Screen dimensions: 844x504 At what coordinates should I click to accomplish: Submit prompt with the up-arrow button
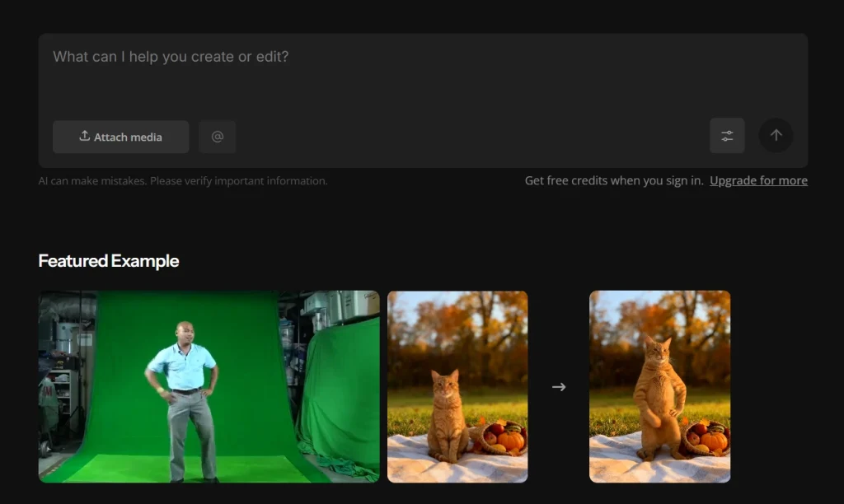[x=776, y=135]
